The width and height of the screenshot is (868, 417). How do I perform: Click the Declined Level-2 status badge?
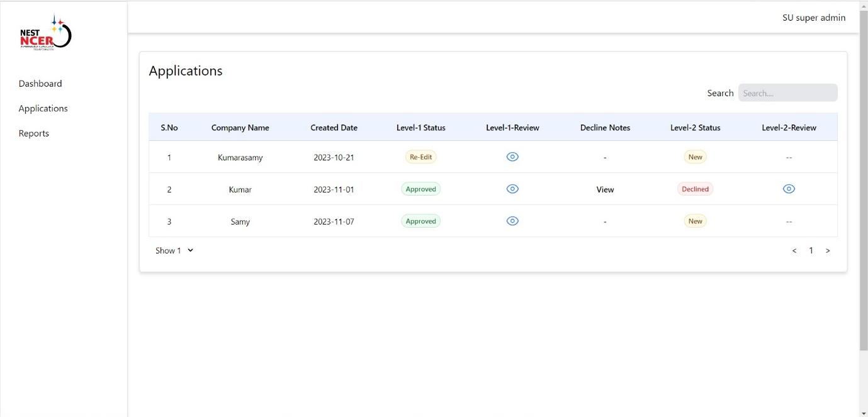pyautogui.click(x=695, y=189)
